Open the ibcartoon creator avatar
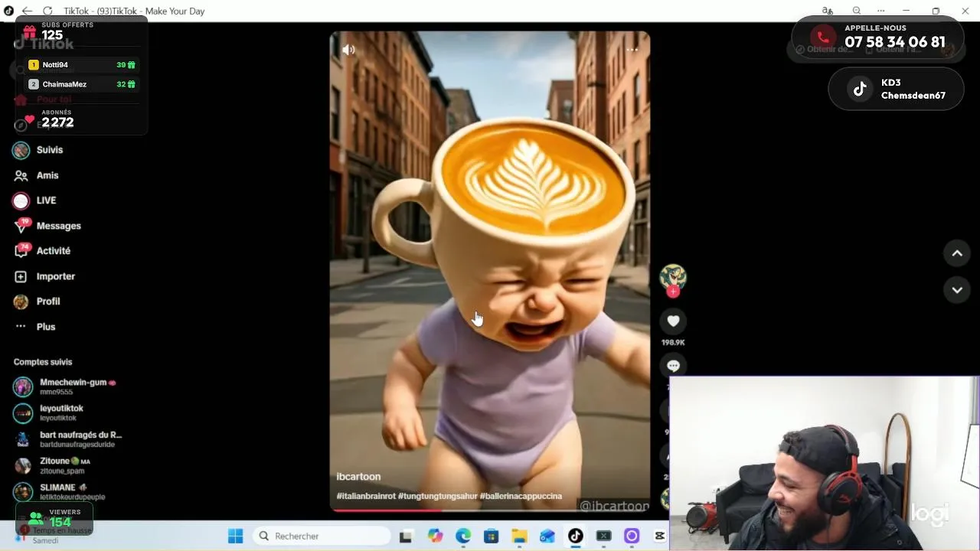 (x=673, y=277)
